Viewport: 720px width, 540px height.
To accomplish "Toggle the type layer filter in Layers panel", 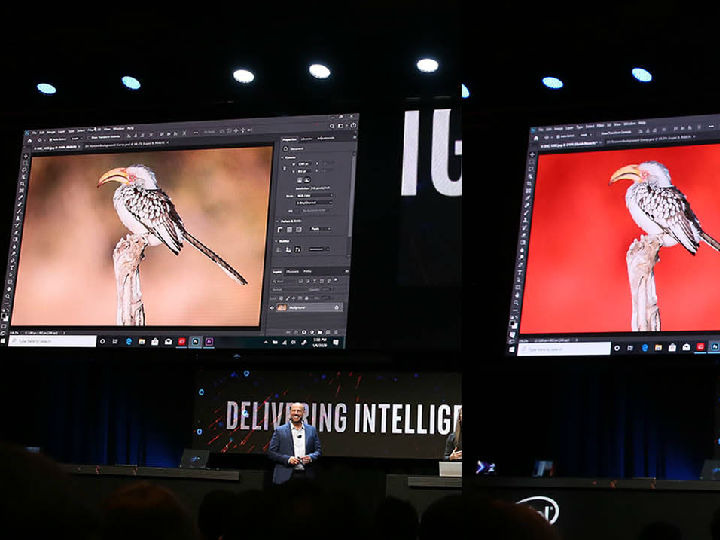I will (315, 281).
